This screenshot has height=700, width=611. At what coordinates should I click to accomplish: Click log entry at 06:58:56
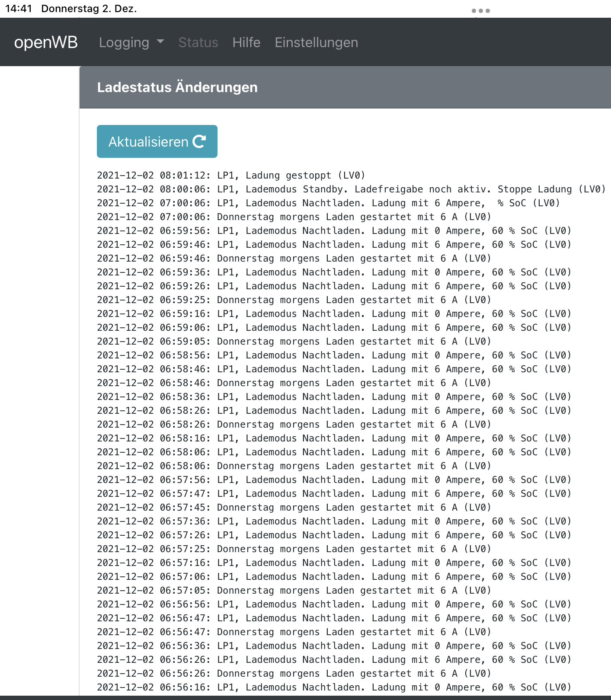(x=334, y=355)
